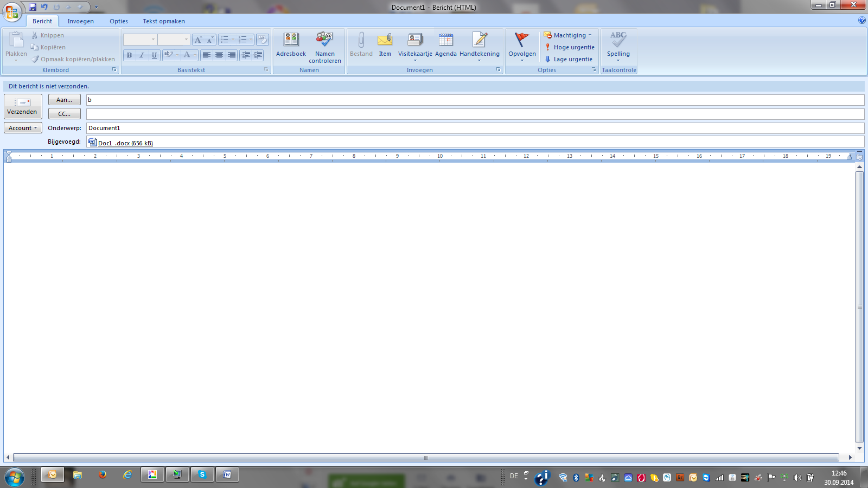Open Skype from the taskbar
This screenshot has width=868, height=488.
[x=202, y=475]
